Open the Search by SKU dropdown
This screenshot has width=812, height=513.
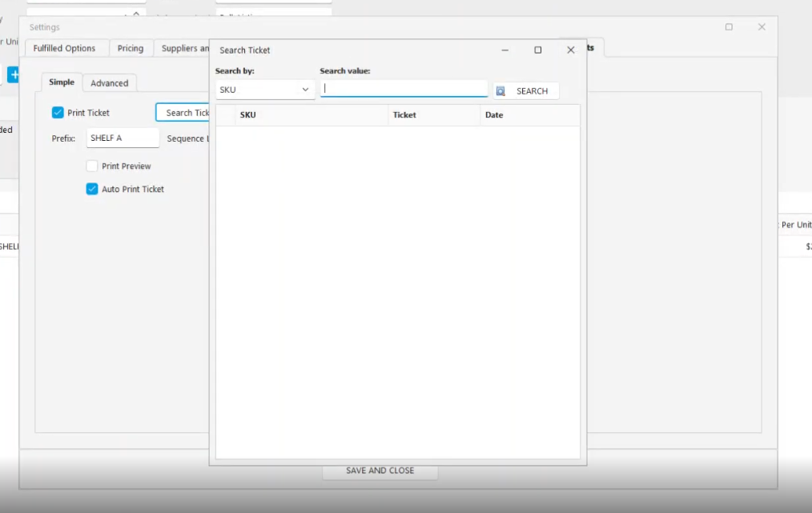pyautogui.click(x=265, y=90)
